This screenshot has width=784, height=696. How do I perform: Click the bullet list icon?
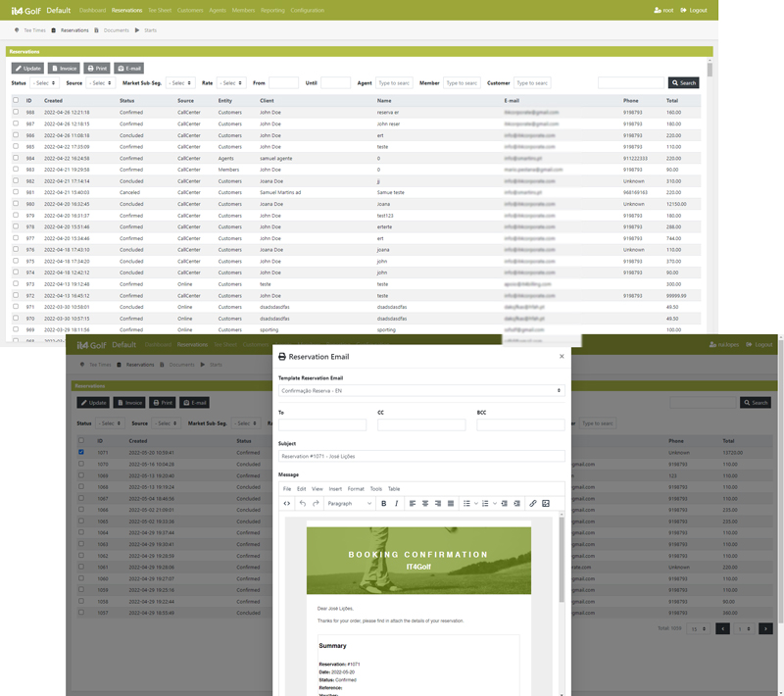tap(466, 503)
